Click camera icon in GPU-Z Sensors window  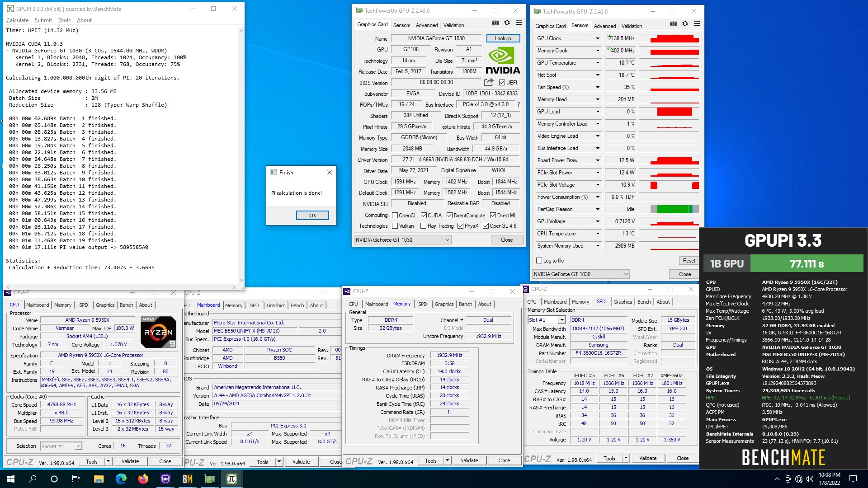point(674,24)
